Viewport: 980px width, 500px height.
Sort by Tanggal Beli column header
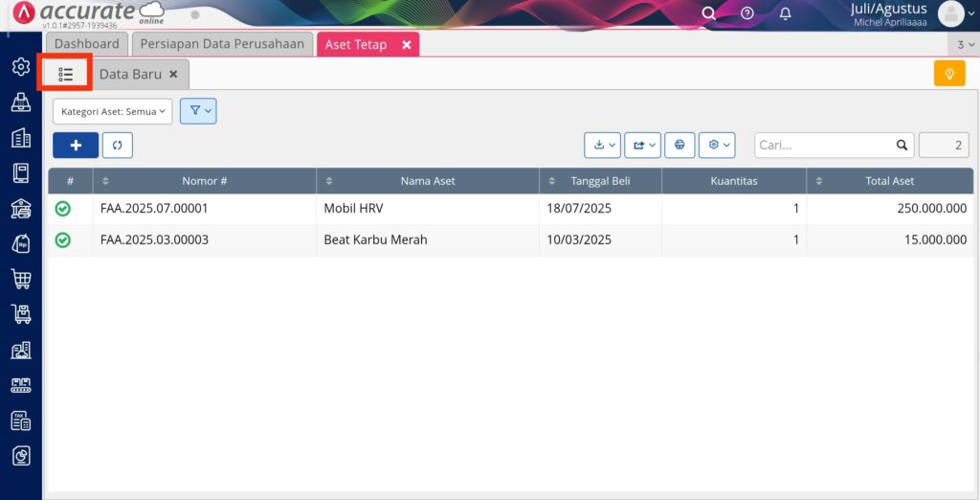click(600, 181)
